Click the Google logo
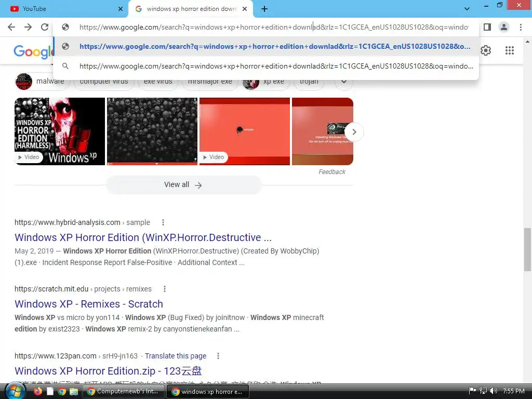The image size is (532, 399). pyautogui.click(x=34, y=51)
